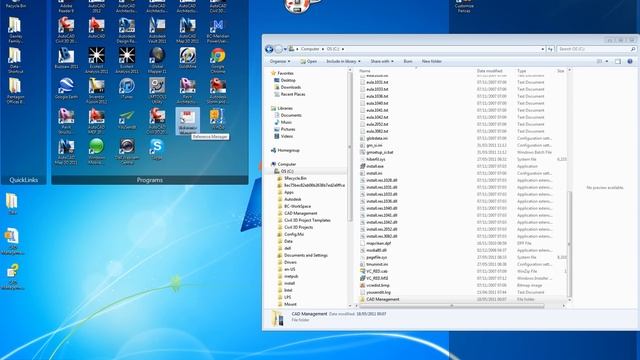Viewport: 640px width, 360px height.
Task: Open the TNC Program Center shortcut
Action: click(x=127, y=151)
